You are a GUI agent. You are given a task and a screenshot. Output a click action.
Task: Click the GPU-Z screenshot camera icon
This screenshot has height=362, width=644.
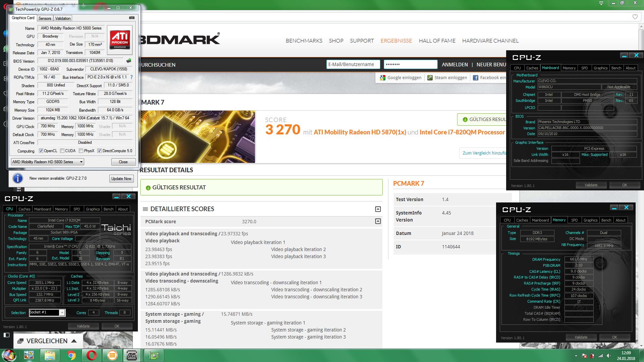[x=132, y=18]
